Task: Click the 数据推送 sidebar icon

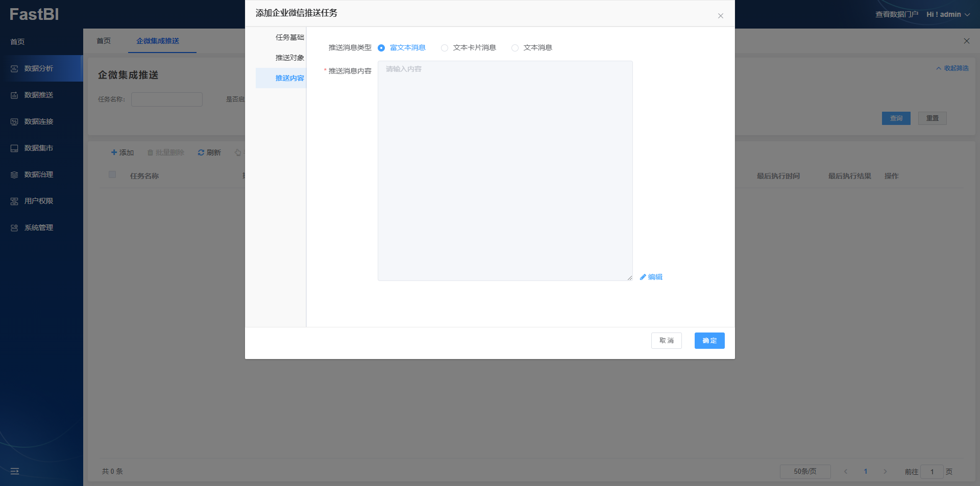Action: point(14,95)
